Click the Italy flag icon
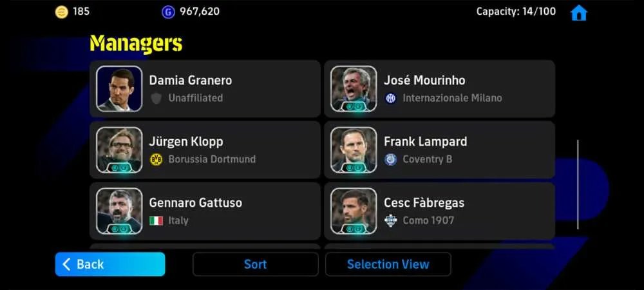 tap(156, 220)
